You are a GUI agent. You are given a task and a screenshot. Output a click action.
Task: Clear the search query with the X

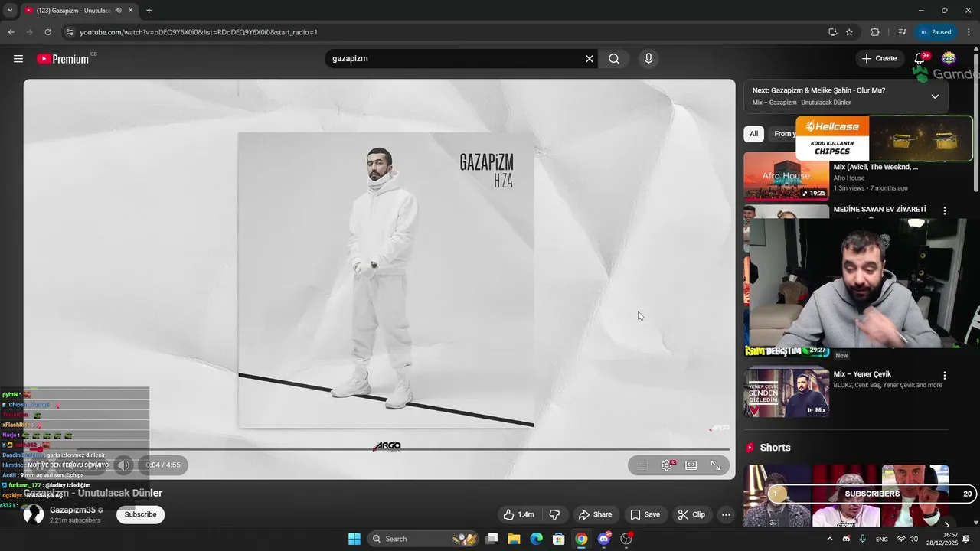point(590,59)
